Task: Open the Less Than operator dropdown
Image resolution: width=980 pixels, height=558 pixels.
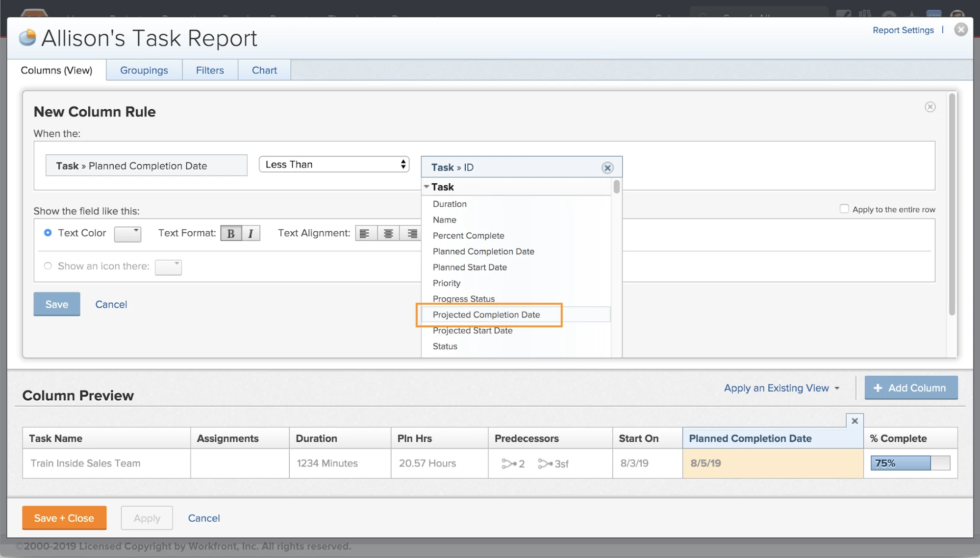Action: pos(334,165)
